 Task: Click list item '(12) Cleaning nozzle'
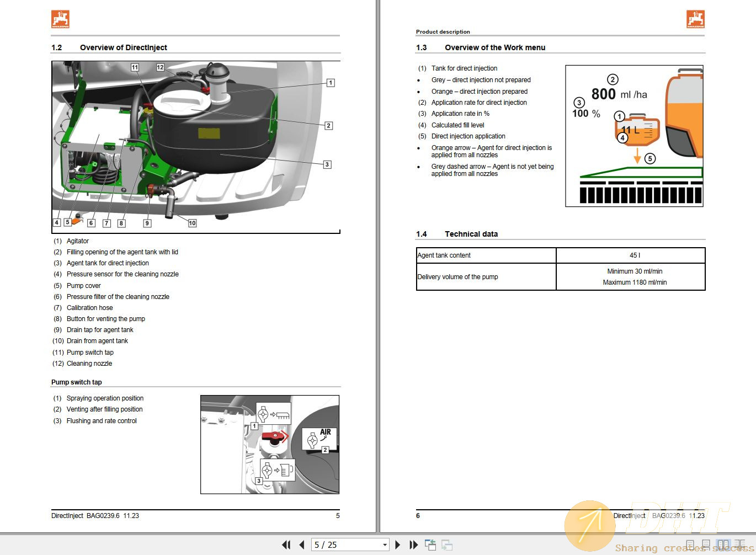[x=82, y=364]
